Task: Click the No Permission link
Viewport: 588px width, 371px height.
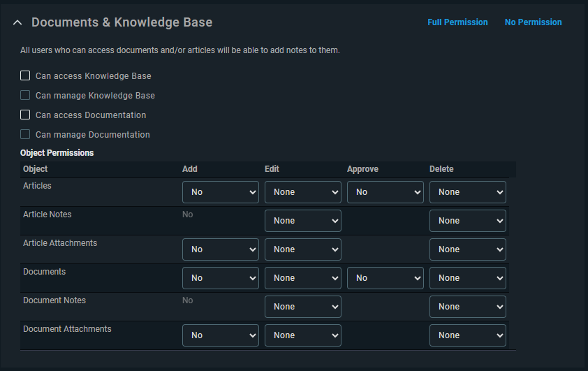Action: (534, 22)
